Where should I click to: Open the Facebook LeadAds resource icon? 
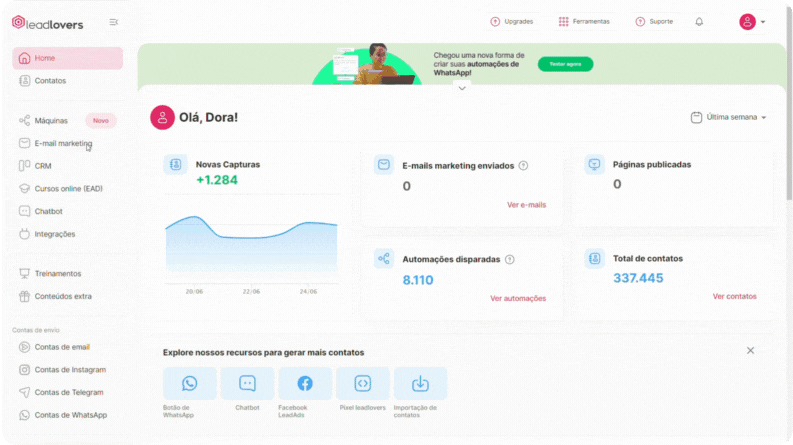305,384
